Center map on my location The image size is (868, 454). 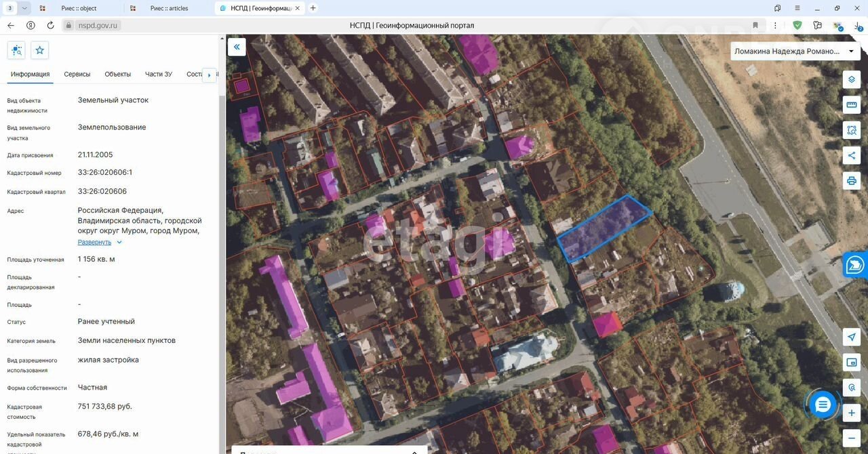[x=852, y=337]
